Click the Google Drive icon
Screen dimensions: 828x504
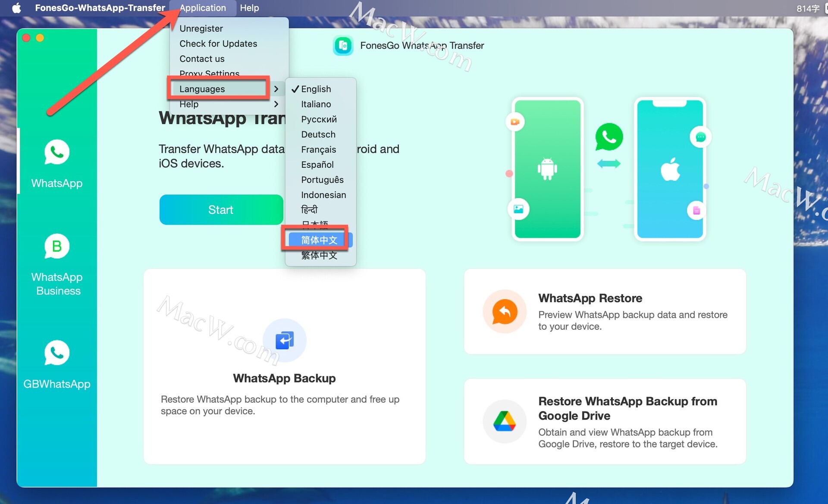505,421
